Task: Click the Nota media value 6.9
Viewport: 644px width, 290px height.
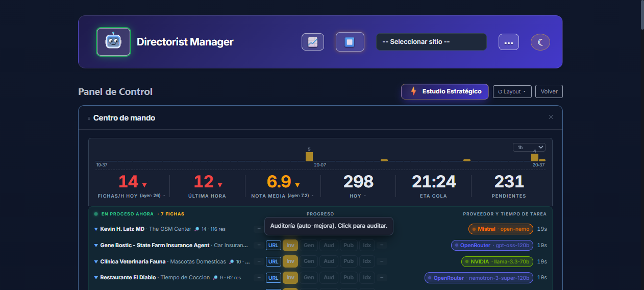Action: (279, 182)
